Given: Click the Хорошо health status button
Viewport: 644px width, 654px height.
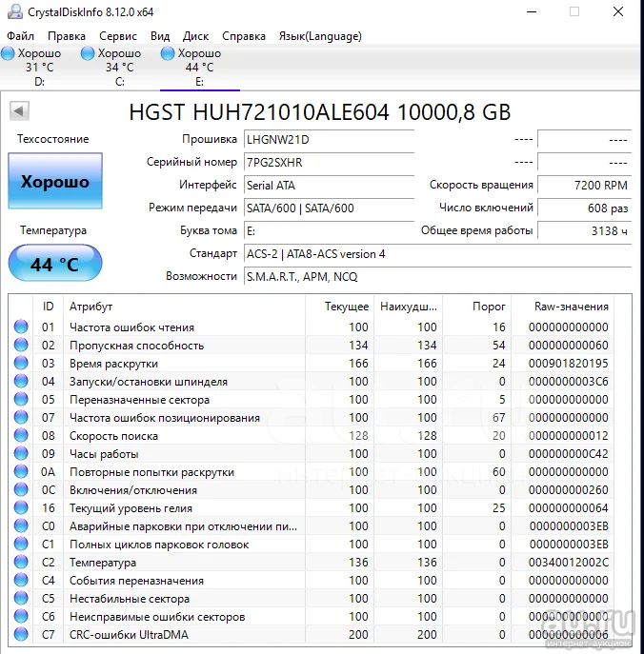Looking at the screenshot, I should coord(55,181).
